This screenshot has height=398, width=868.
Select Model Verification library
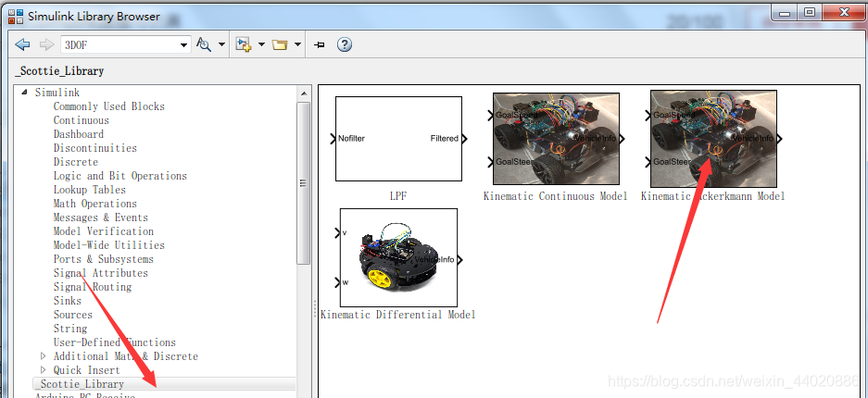click(104, 231)
